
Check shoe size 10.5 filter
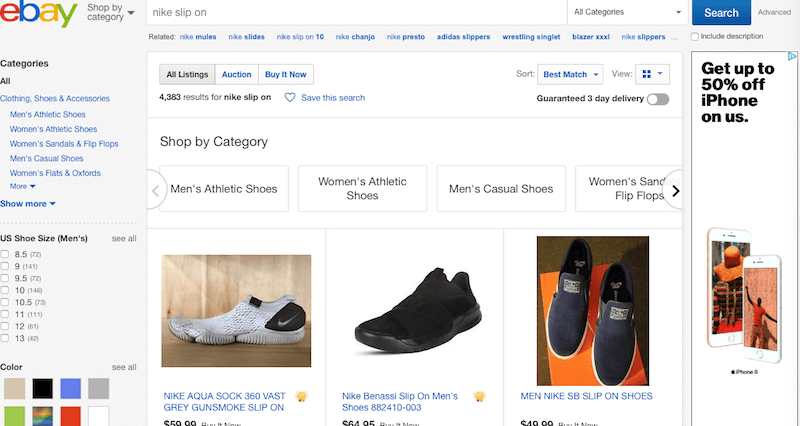(x=5, y=302)
